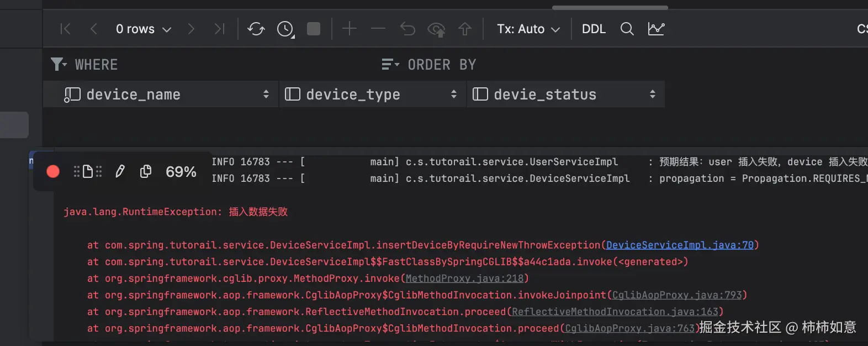Open MethodProxy.java:218 stack trace link

[464, 278]
